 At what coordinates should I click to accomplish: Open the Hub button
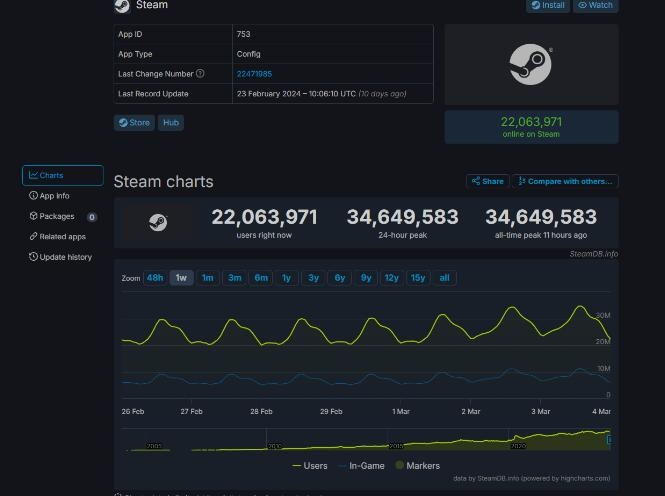click(171, 123)
